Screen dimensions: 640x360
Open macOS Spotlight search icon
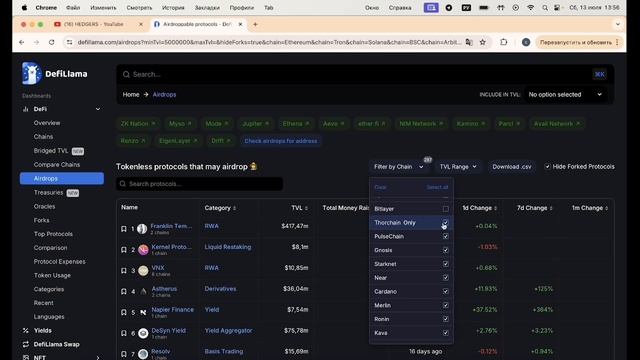pos(545,8)
